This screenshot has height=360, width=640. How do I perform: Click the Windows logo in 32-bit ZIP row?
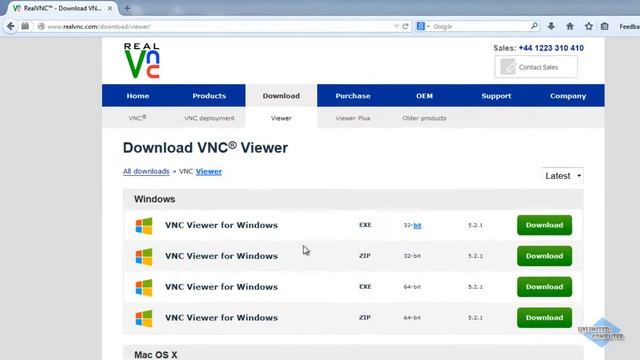(144, 257)
